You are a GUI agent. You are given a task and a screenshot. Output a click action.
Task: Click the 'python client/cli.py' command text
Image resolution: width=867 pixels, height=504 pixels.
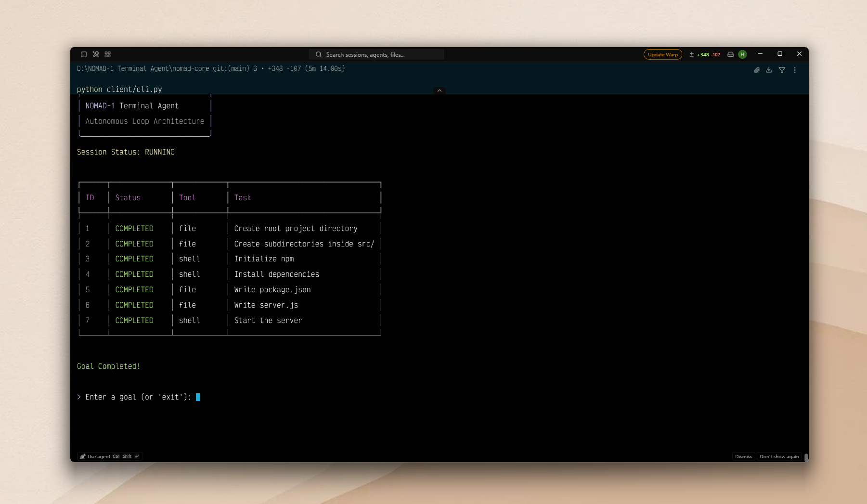tap(119, 90)
